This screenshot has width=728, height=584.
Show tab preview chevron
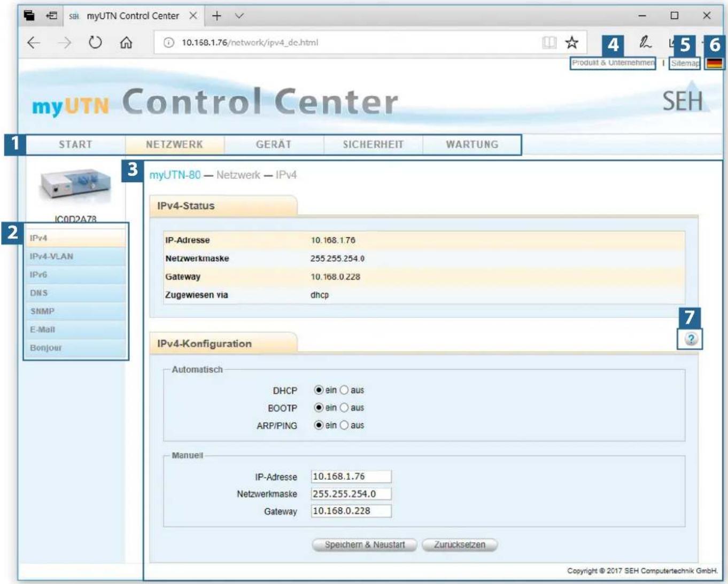point(239,16)
